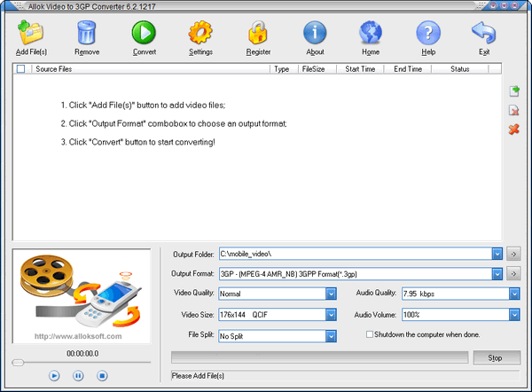Start conversion with the green Convert icon
The height and width of the screenshot is (392, 532).
pyautogui.click(x=144, y=32)
